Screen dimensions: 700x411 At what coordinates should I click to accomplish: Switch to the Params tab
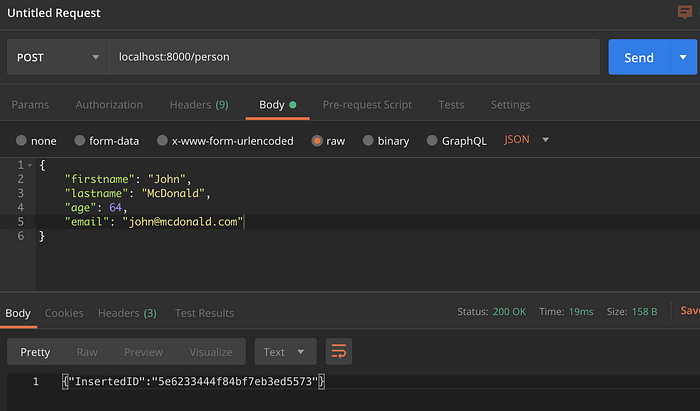tap(30, 104)
